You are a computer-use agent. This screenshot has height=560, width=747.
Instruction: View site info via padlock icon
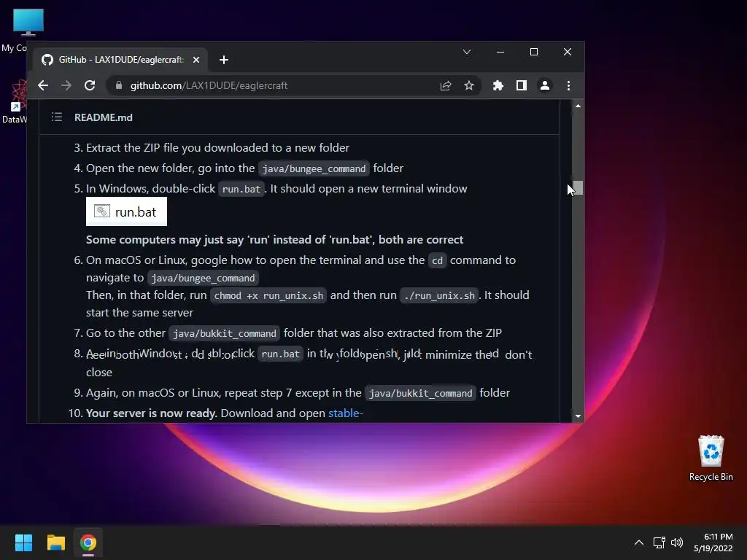[119, 86]
